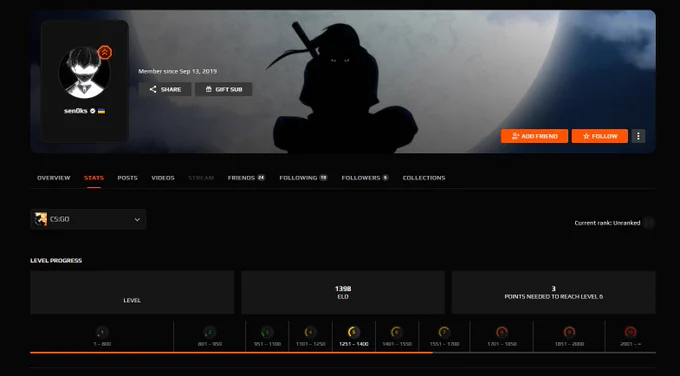Open the Following tab
Screen dimensions: 680x376
[303, 178]
